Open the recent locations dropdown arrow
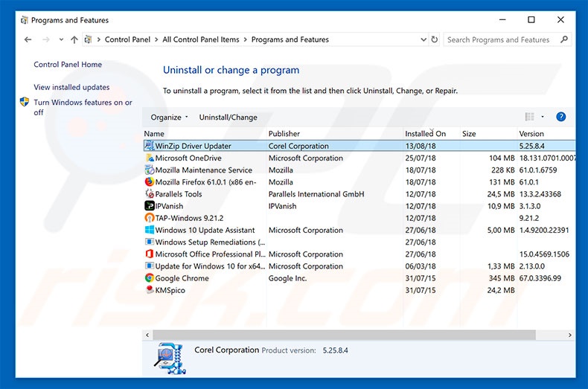 coord(61,39)
